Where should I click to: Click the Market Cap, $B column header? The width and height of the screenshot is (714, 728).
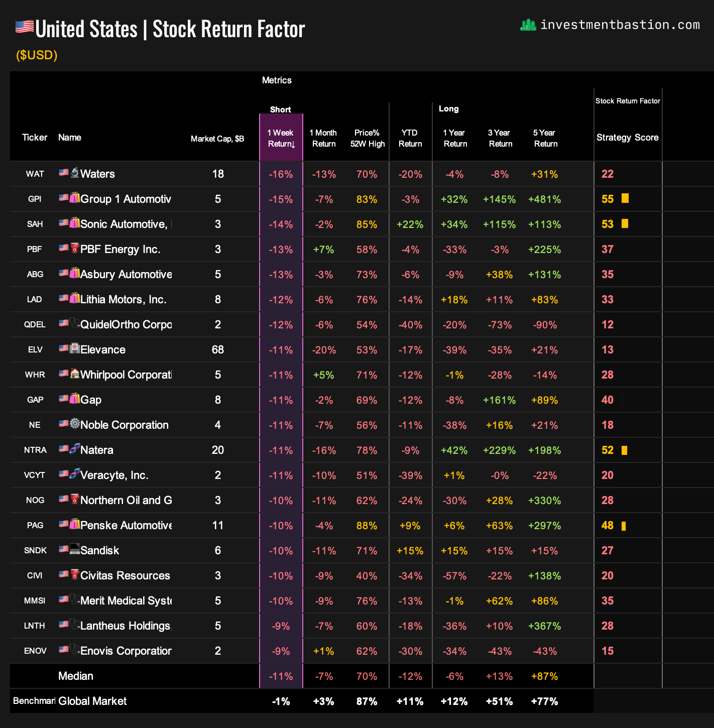[x=217, y=139]
